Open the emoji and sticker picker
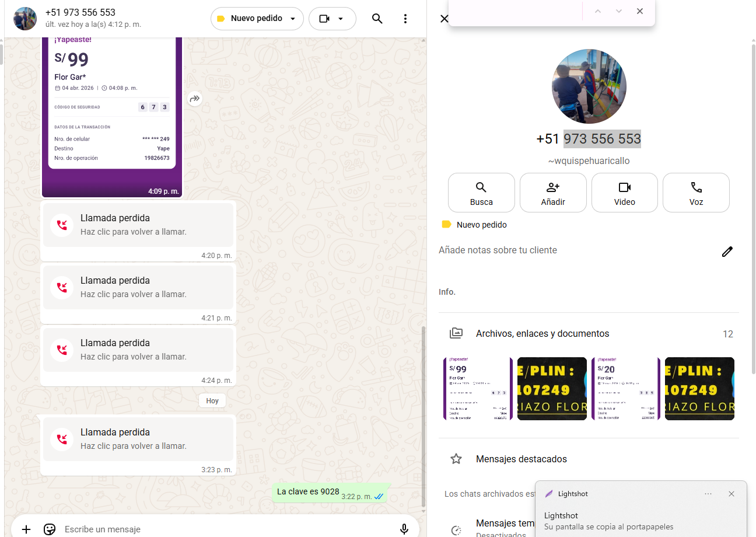 (50, 529)
